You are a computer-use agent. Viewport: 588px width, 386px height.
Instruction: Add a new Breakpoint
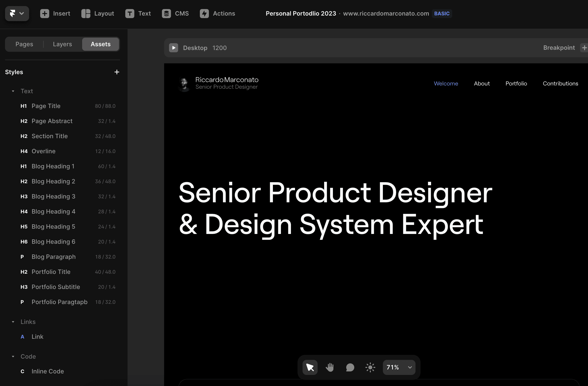pyautogui.click(x=584, y=48)
